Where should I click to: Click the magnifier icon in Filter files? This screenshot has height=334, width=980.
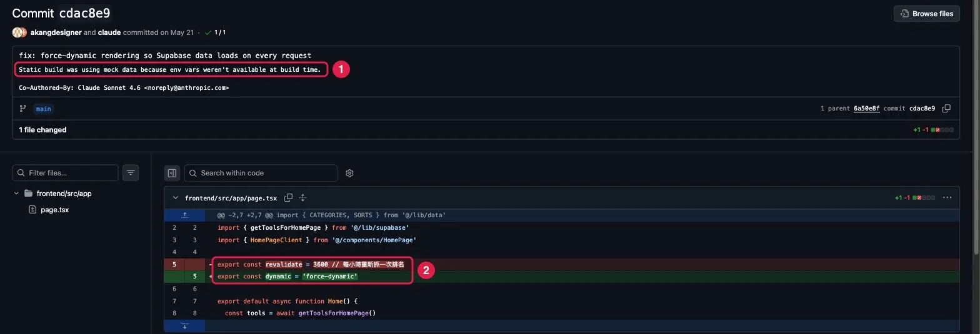pyautogui.click(x=21, y=173)
